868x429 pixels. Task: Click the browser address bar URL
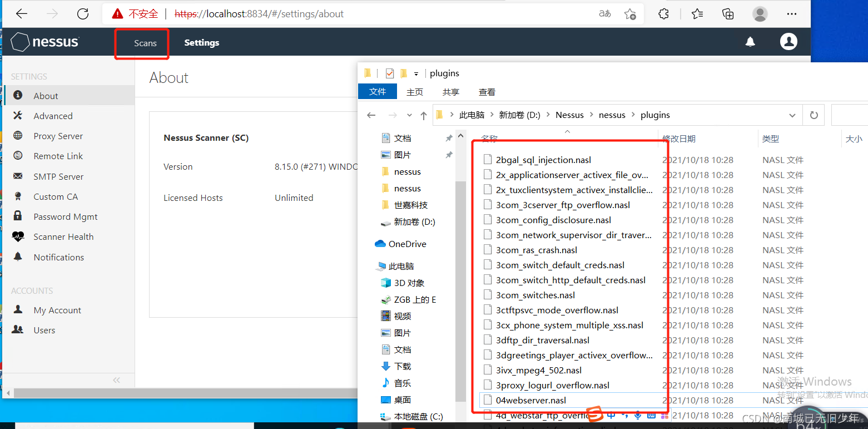(x=259, y=14)
